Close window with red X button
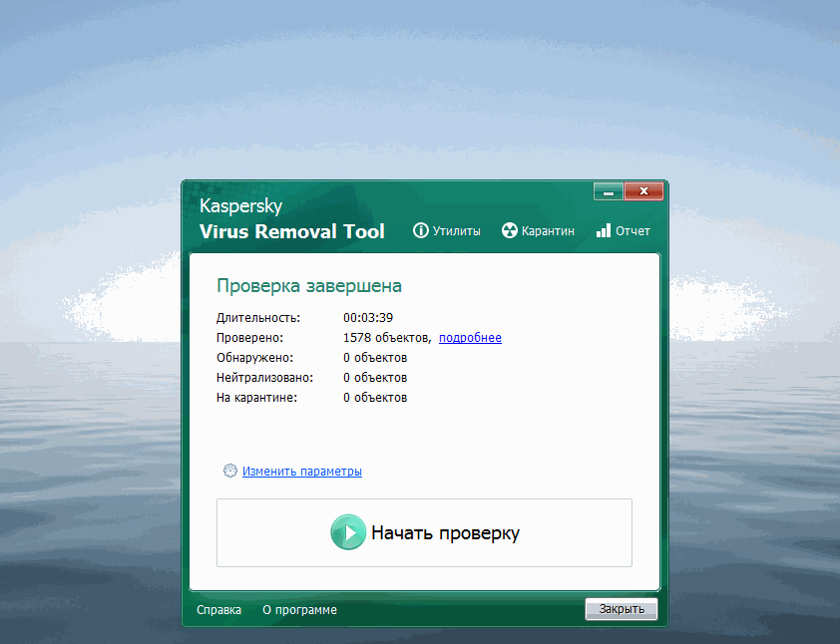Screen dimensions: 840x644 pos(643,191)
